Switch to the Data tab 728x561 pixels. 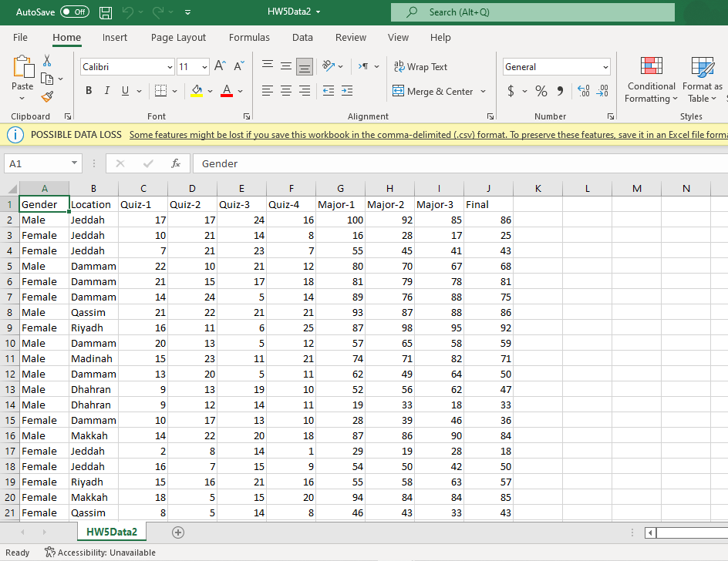(302, 38)
